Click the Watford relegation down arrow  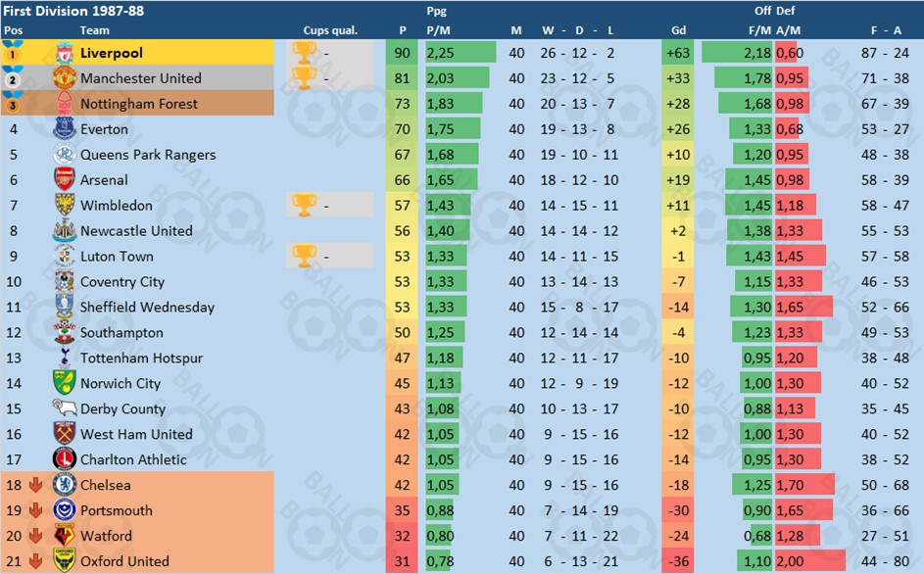point(36,536)
